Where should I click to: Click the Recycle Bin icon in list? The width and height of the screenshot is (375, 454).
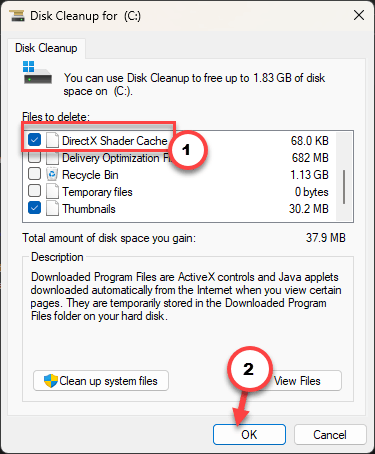[x=52, y=174]
